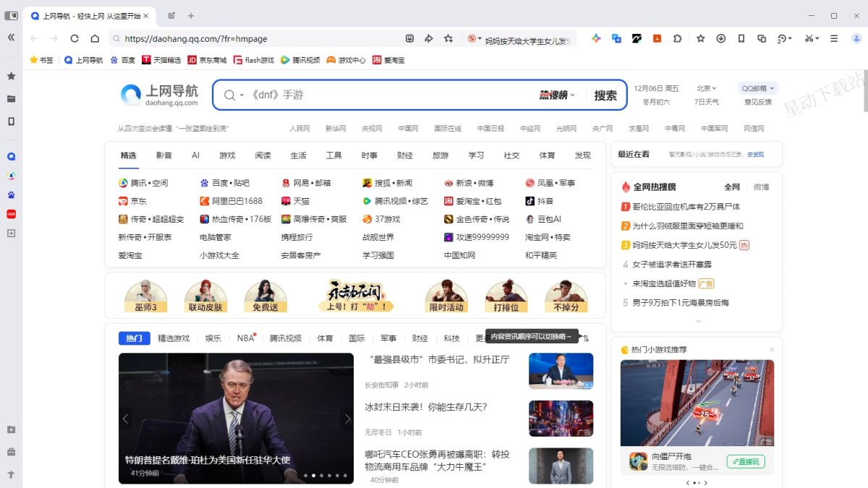This screenshot has height=488, width=868.
Task: Close the 热门小游戏推荐 panel
Action: tap(772, 350)
